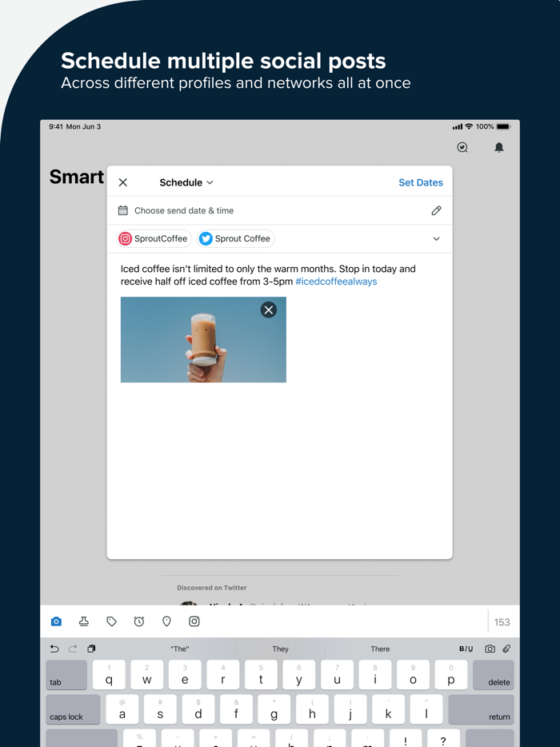
Task: Tap the tag icon in compose toolbar
Action: [111, 621]
